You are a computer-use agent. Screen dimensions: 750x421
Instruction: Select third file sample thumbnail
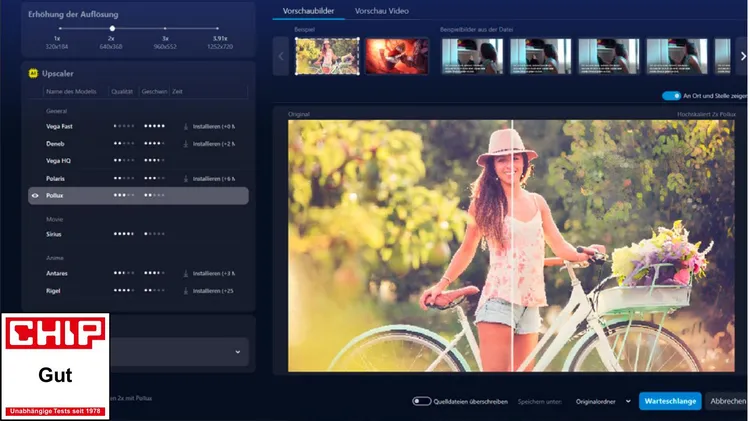[x=609, y=56]
